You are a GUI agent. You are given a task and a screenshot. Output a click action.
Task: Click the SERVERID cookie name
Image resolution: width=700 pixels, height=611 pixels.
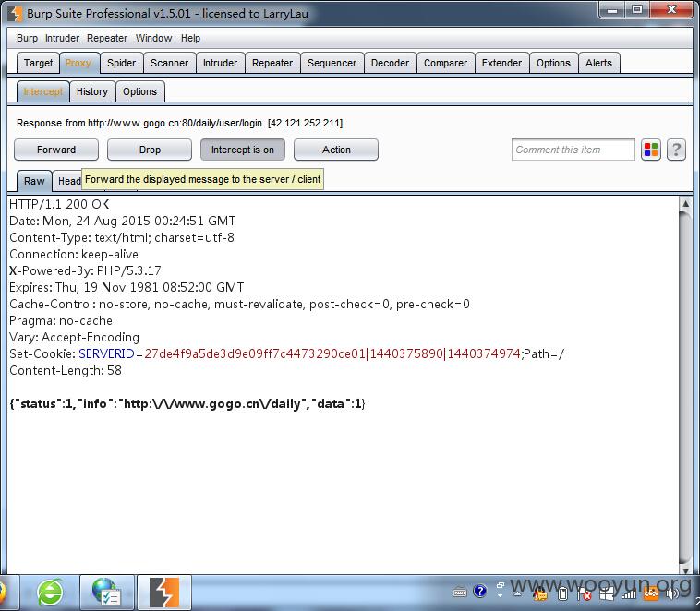(106, 353)
